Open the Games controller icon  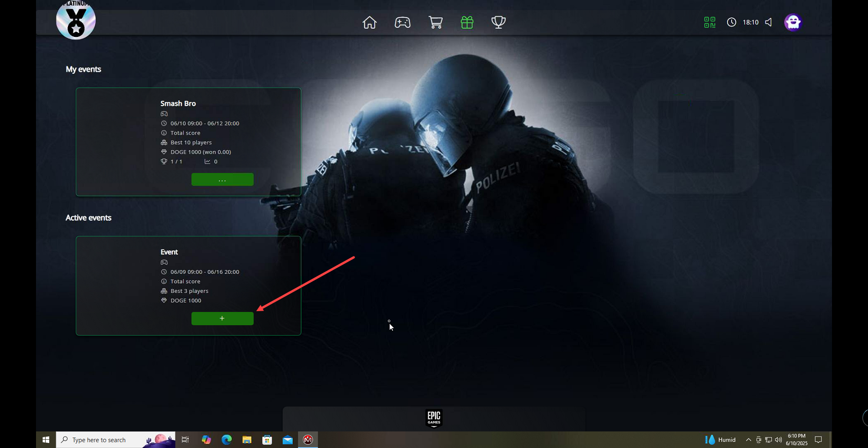coord(403,22)
